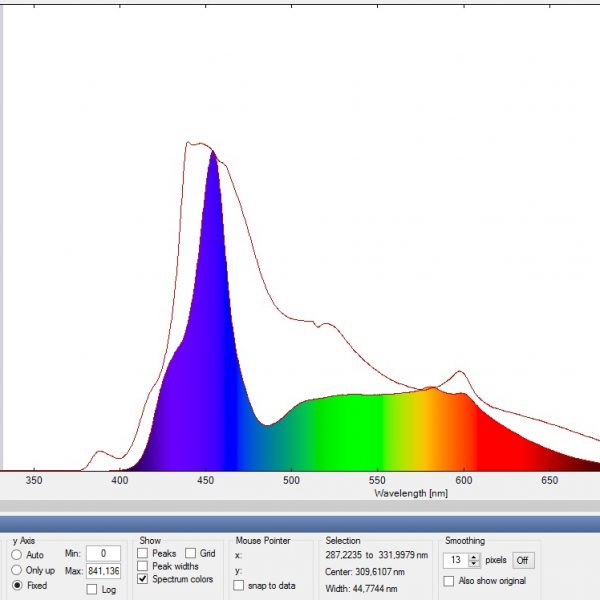Check Also show original option
This screenshot has width=600, height=600.
click(449, 581)
